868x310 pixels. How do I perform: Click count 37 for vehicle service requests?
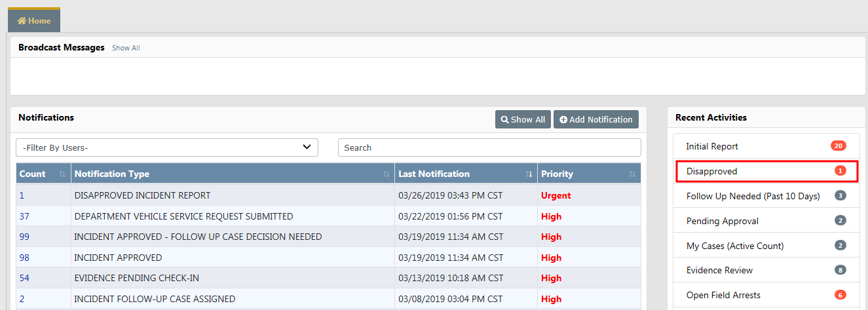tap(24, 216)
